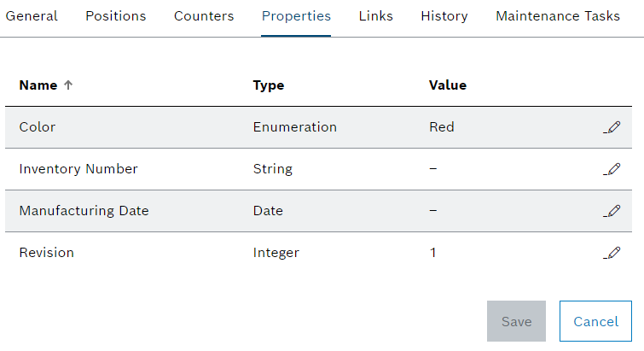
Task: Click the Revision value 1
Action: 433,253
